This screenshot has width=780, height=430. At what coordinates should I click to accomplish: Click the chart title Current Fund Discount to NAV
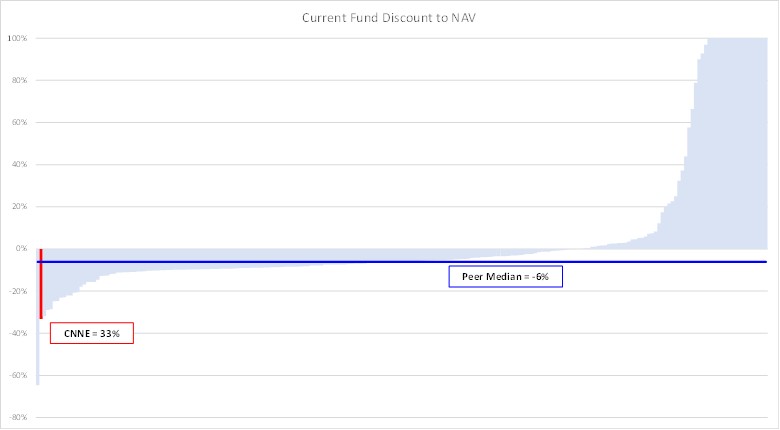pyautogui.click(x=390, y=18)
